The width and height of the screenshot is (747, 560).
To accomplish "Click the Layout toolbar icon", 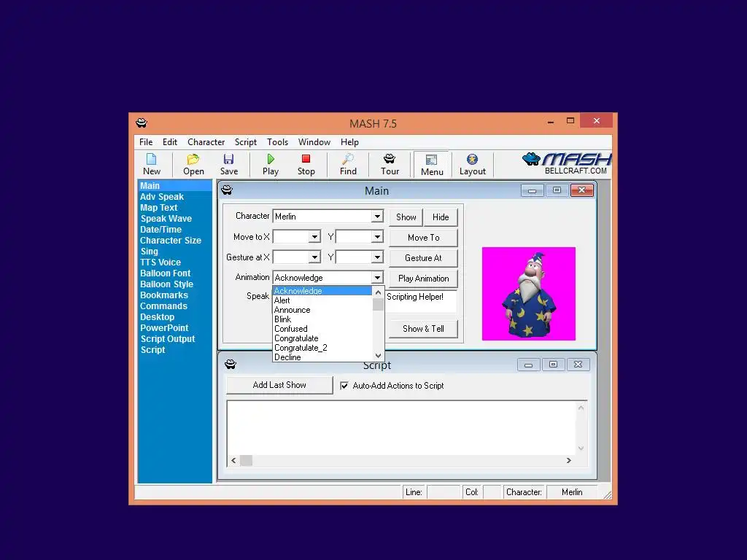I will click(472, 164).
